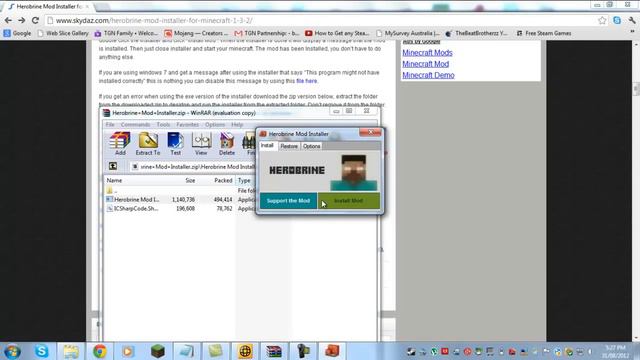Open WinRAR Options menu

point(215,124)
